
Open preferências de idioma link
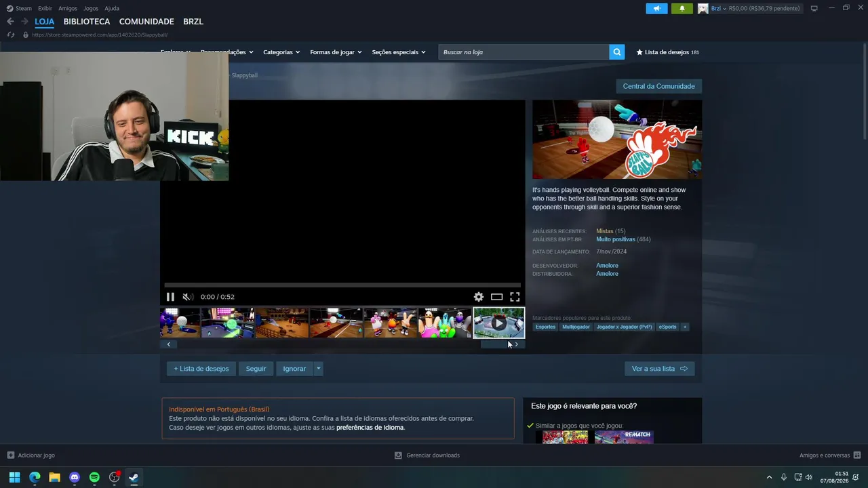click(x=370, y=428)
